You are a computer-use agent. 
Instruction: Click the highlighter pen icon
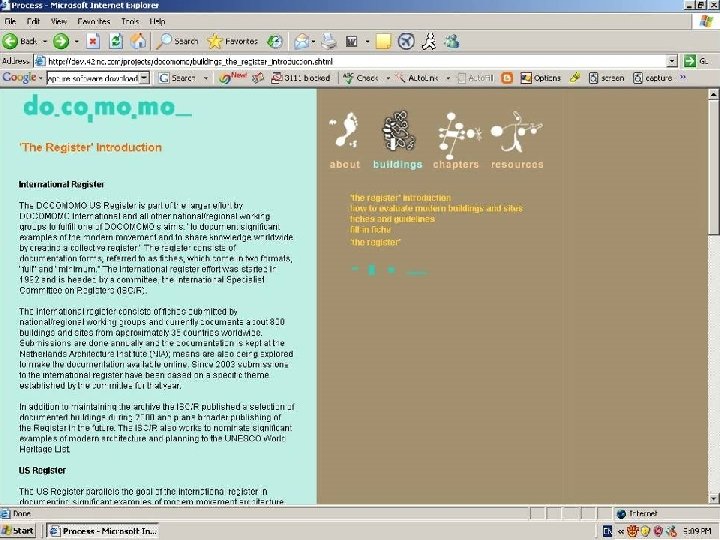pyautogui.click(x=574, y=78)
